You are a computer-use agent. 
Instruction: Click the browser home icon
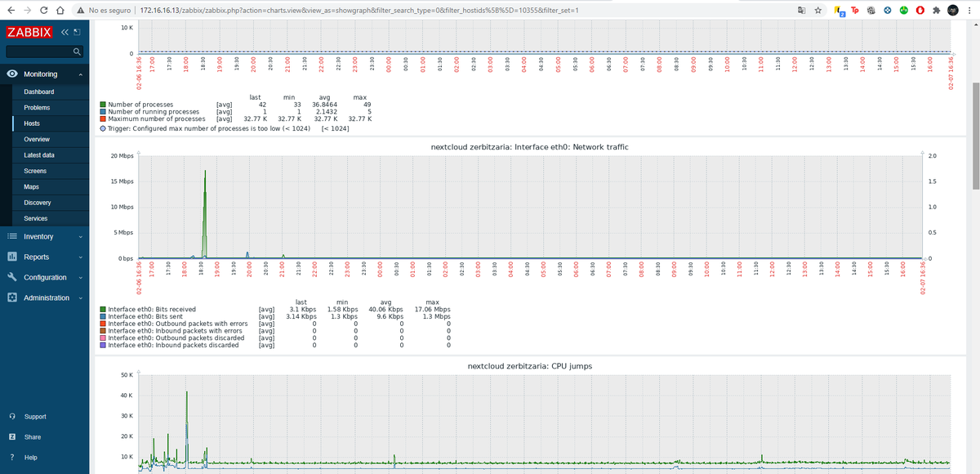click(60, 11)
